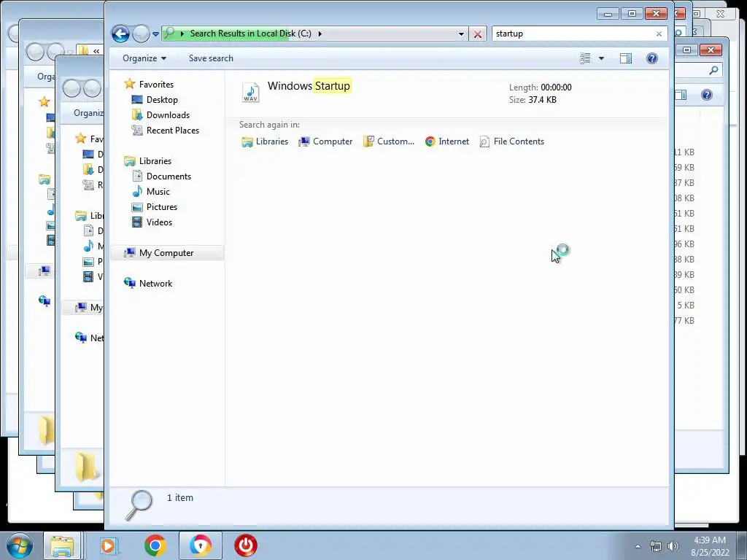
Task: Search again in Libraries
Action: (265, 141)
